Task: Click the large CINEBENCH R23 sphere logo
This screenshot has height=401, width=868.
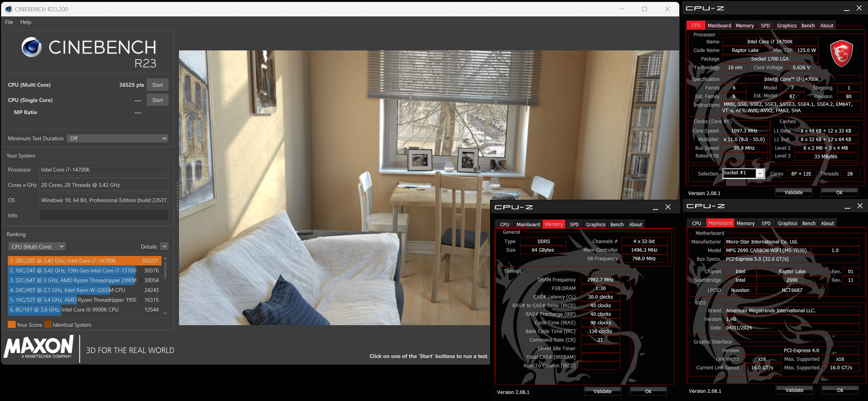Action: tap(32, 47)
